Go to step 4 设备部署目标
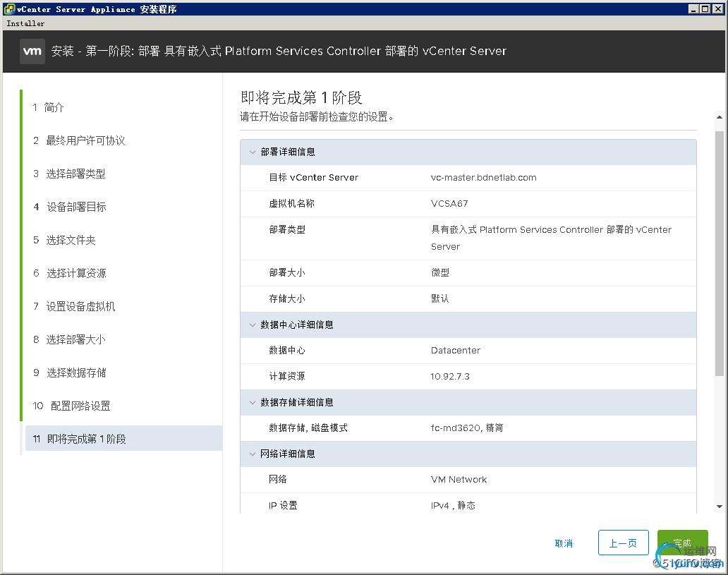728x575 pixels. (x=70, y=207)
